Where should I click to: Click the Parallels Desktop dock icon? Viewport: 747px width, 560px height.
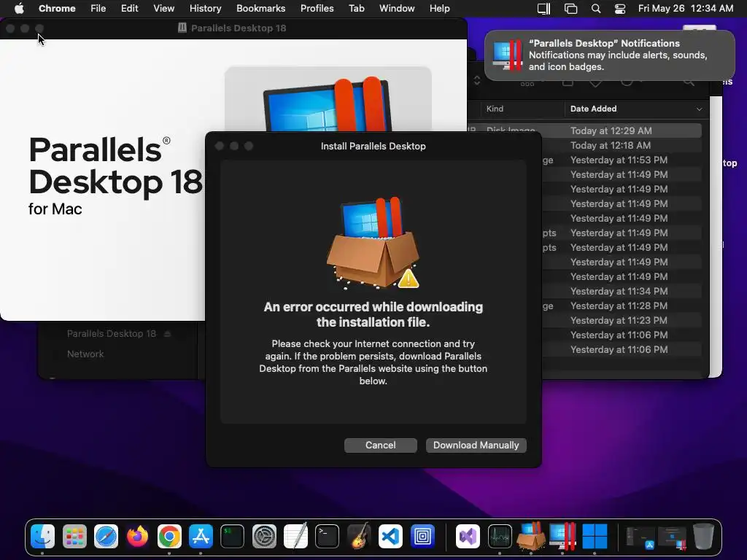pos(562,536)
